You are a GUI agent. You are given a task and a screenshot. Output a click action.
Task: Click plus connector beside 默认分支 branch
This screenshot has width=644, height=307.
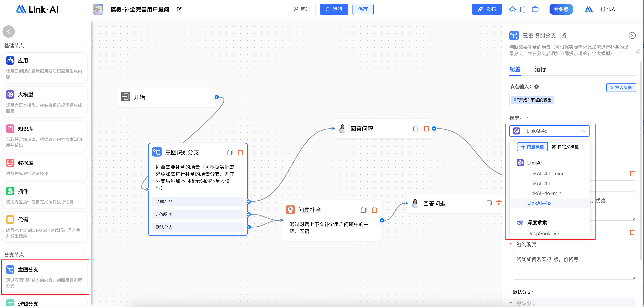pyautogui.click(x=249, y=227)
